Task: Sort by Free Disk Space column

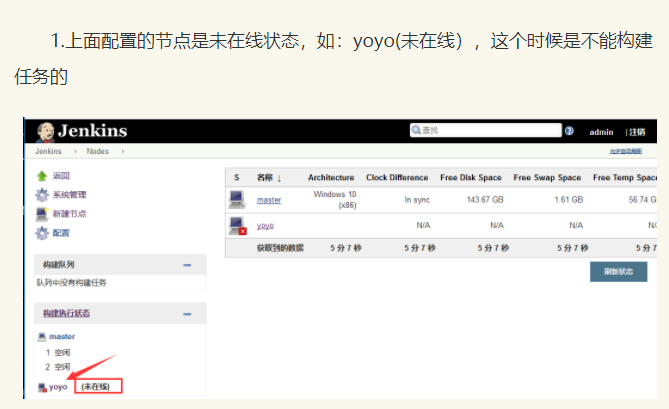Action: [x=471, y=177]
